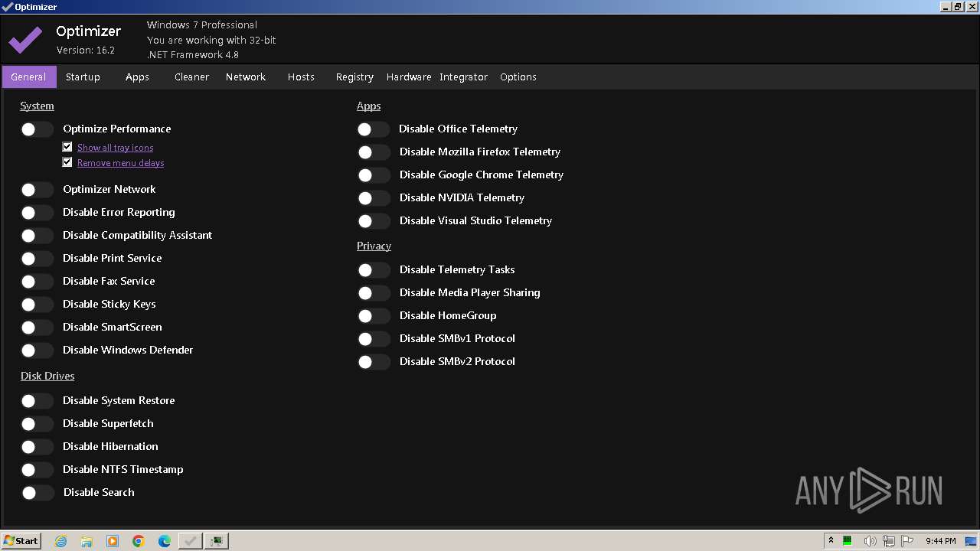Click the monitor application icon in taskbar
The image size is (980, 551).
(217, 541)
